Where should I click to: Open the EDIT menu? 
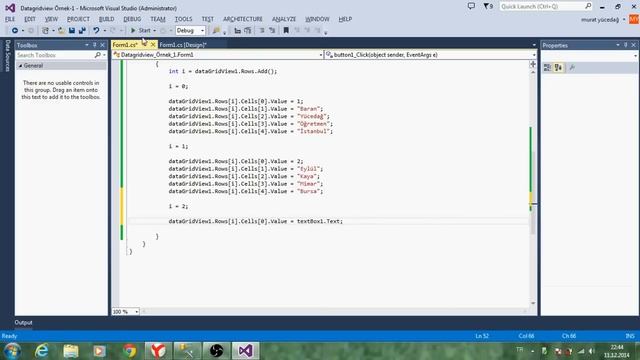coord(30,19)
